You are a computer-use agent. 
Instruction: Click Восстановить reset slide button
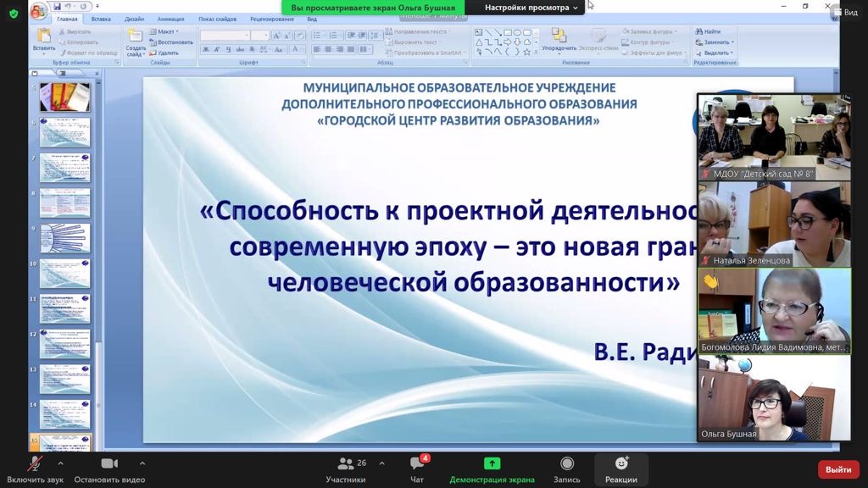(x=171, y=42)
